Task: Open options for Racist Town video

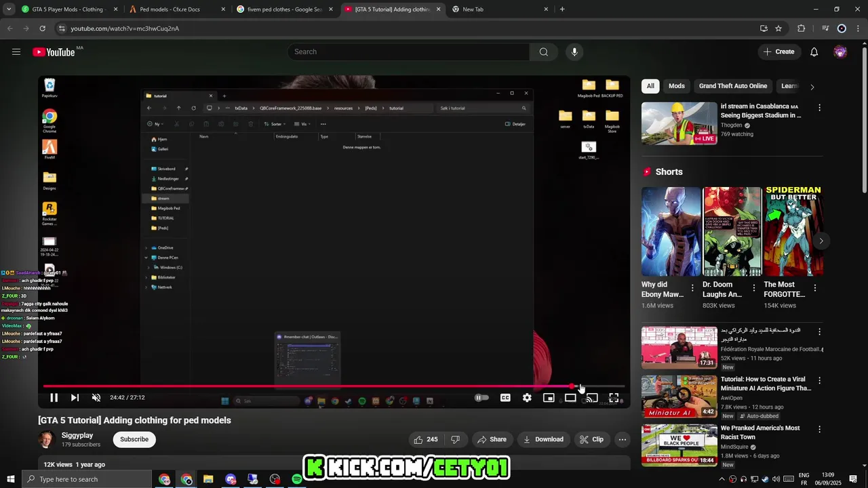Action: tap(819, 429)
